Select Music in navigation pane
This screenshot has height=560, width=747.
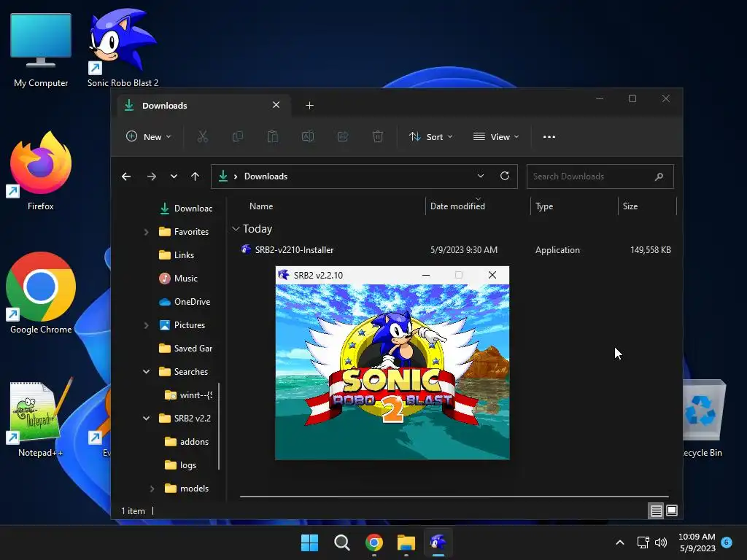tap(185, 279)
